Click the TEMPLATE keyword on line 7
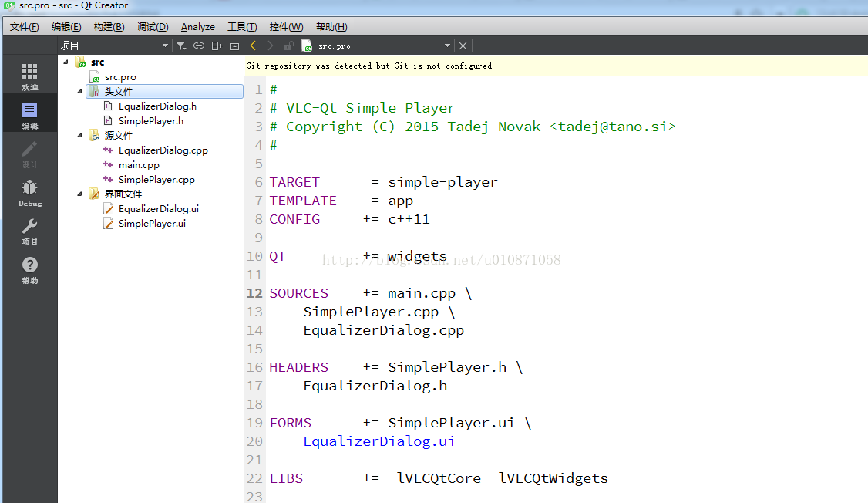The width and height of the screenshot is (868, 503). coord(303,201)
